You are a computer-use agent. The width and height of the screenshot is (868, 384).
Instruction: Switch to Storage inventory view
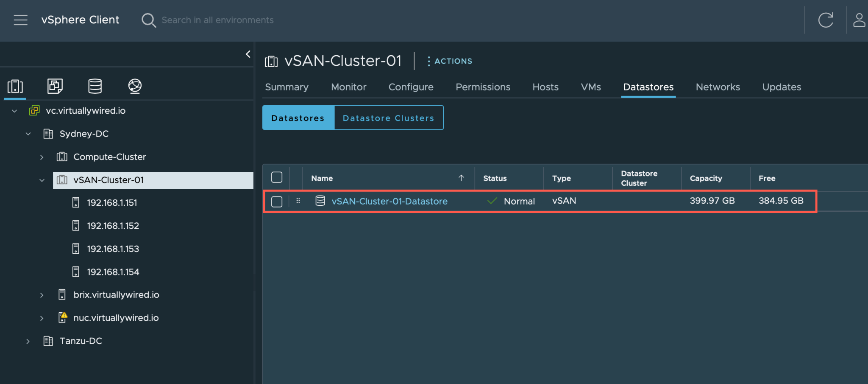click(95, 86)
